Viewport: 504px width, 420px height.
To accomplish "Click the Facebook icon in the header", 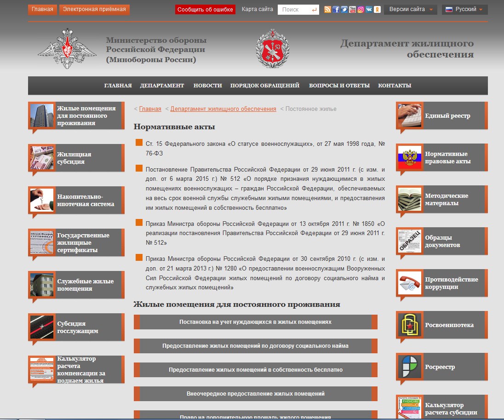I will pos(336,10).
